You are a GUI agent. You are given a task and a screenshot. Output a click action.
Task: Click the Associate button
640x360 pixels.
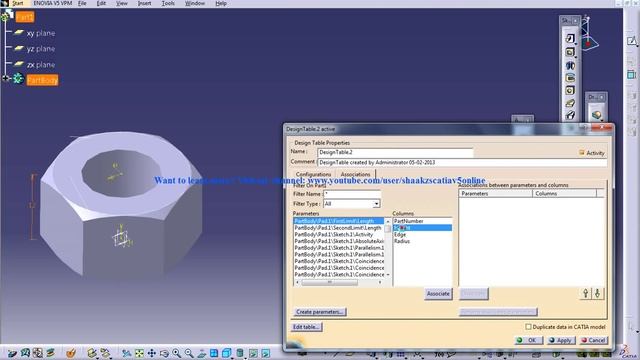pos(438,293)
